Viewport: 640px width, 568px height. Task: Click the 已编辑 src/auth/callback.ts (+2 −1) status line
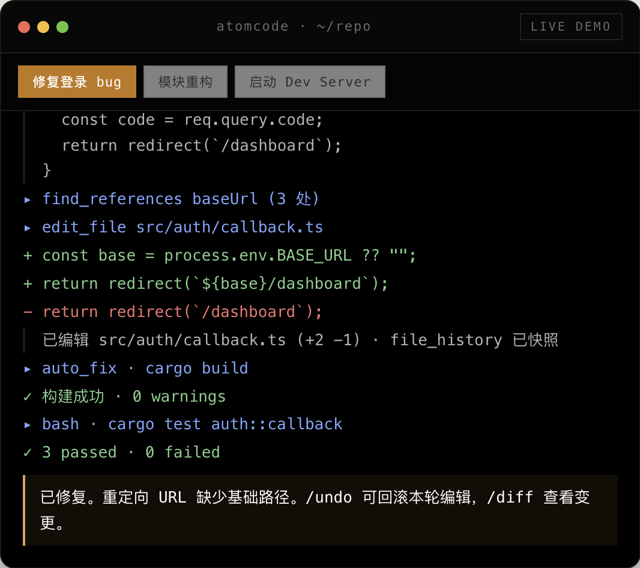[300, 340]
